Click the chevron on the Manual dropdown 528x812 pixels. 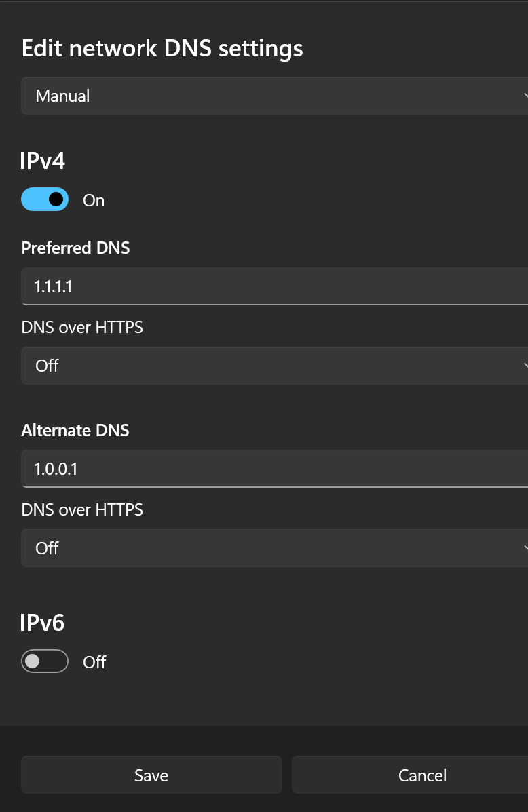pos(524,96)
